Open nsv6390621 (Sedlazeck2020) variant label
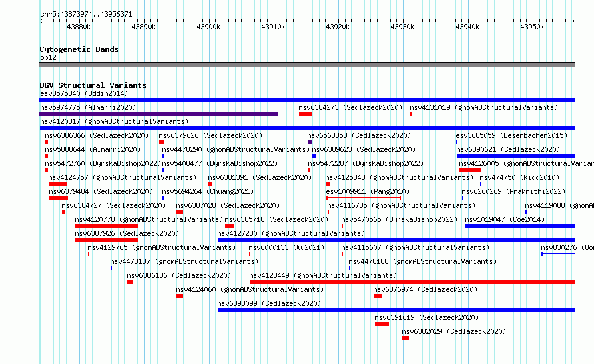The height and width of the screenshot is (364, 594). 508,149
